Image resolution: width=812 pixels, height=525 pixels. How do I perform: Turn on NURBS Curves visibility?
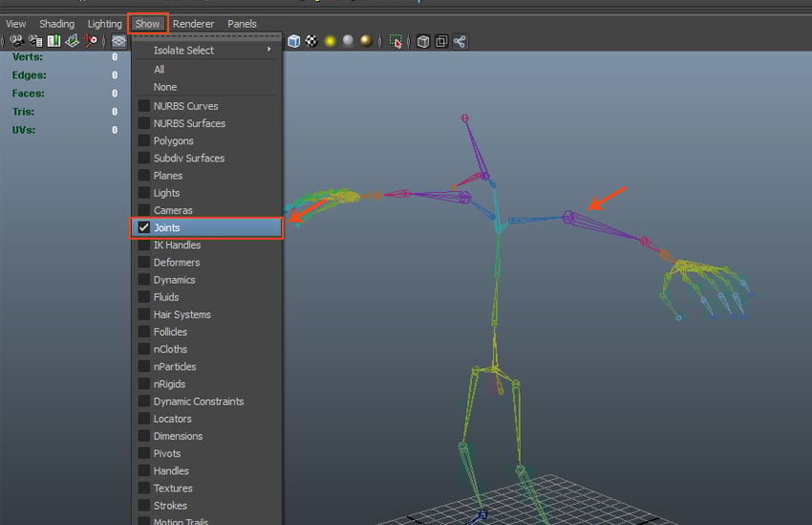point(144,106)
